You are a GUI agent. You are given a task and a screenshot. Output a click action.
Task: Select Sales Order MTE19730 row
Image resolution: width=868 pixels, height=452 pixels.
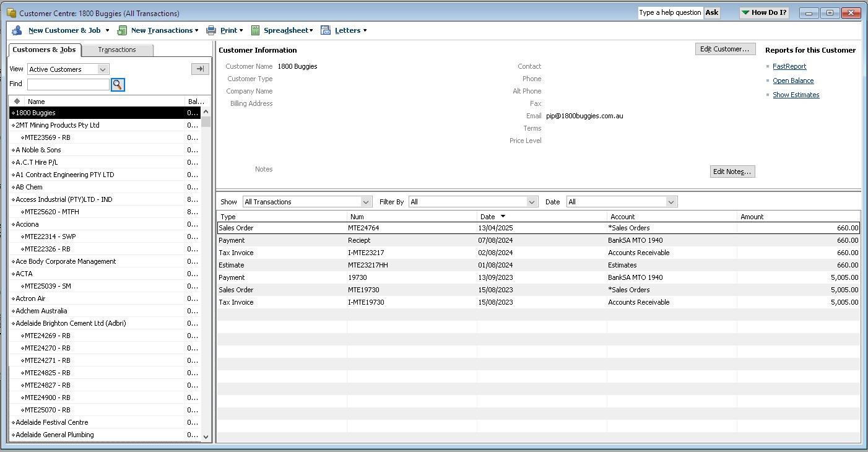pos(538,290)
